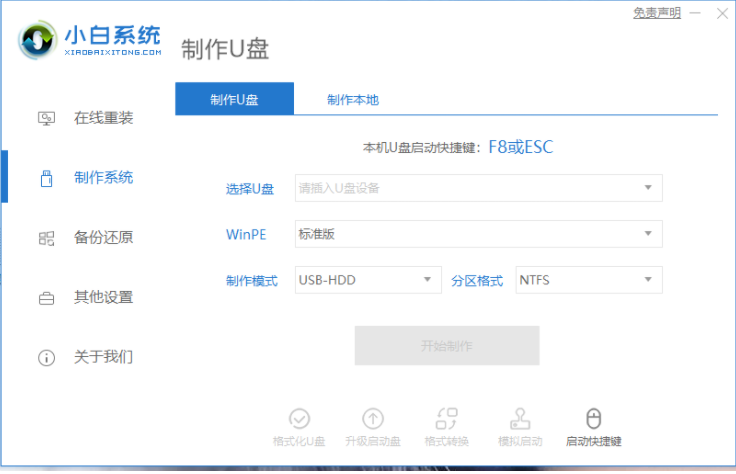This screenshot has width=736, height=474.
Task: Click the 模拟启动 label
Action: [x=520, y=442]
